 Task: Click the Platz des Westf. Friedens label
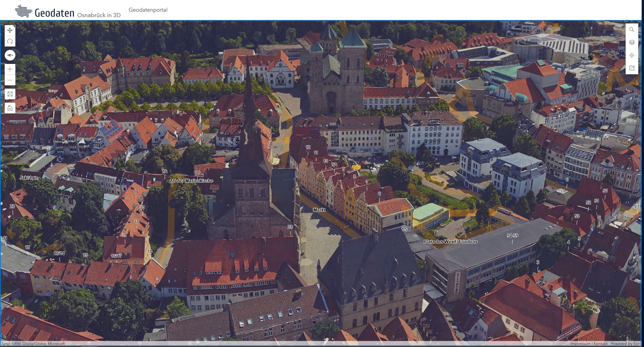click(x=450, y=242)
